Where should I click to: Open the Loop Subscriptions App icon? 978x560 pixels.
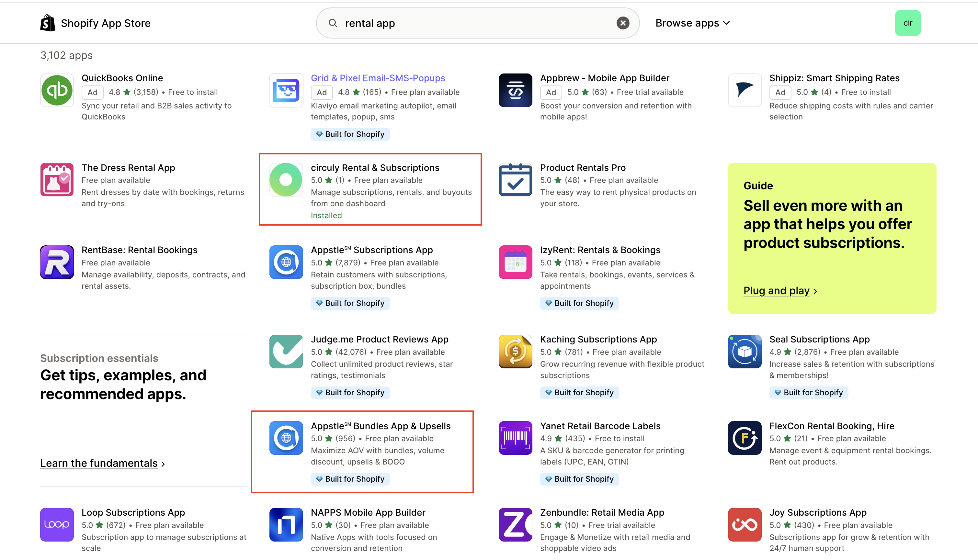click(x=57, y=525)
